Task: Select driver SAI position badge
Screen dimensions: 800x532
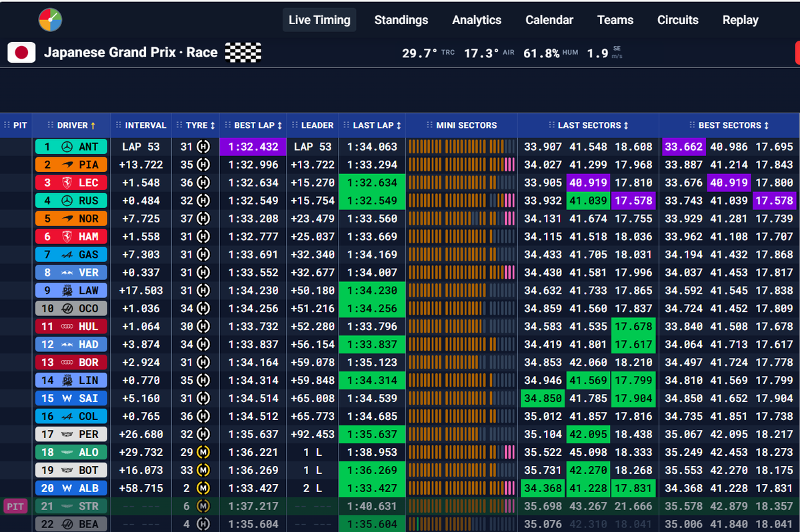Action: [71, 399]
